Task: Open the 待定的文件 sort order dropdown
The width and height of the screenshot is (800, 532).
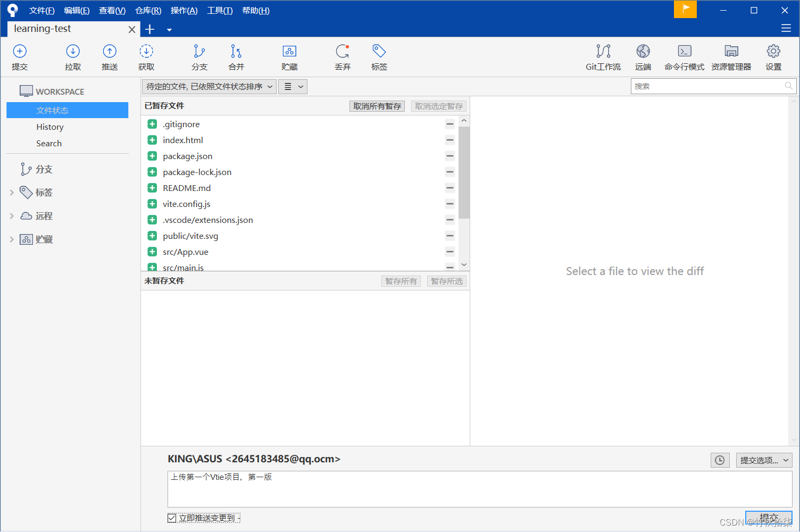Action: pyautogui.click(x=209, y=86)
